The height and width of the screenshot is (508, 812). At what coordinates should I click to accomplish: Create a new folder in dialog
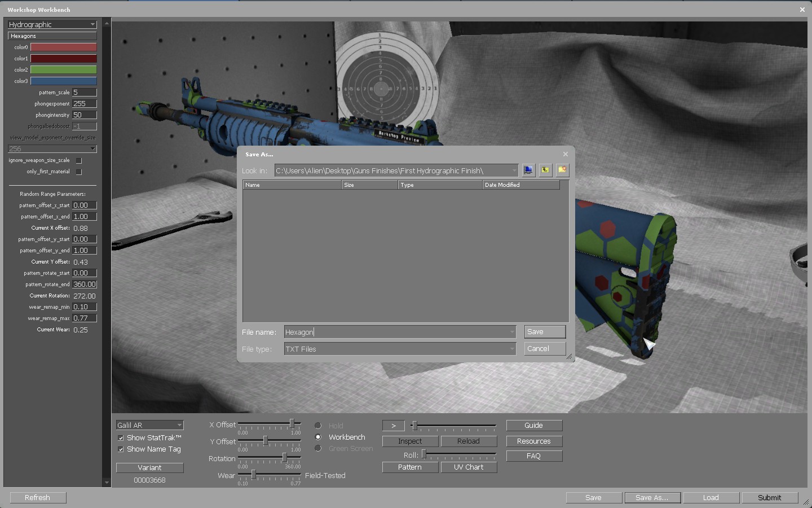(x=562, y=170)
